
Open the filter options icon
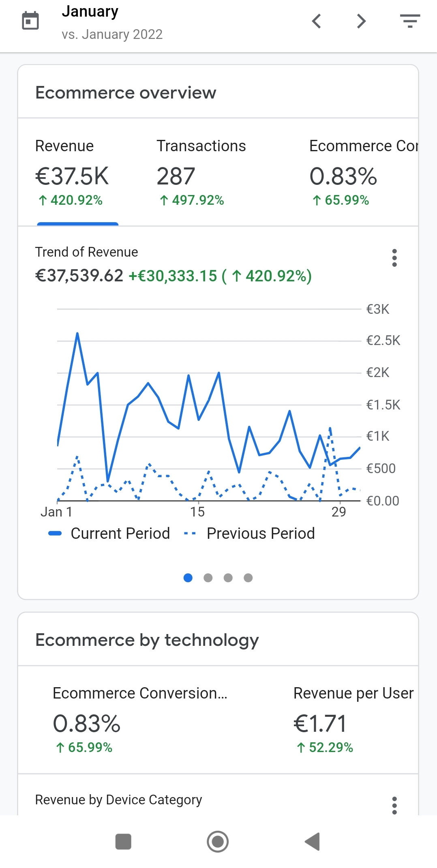pos(410,21)
